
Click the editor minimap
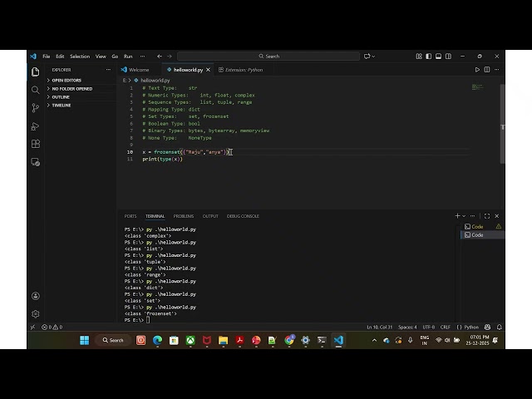click(477, 87)
